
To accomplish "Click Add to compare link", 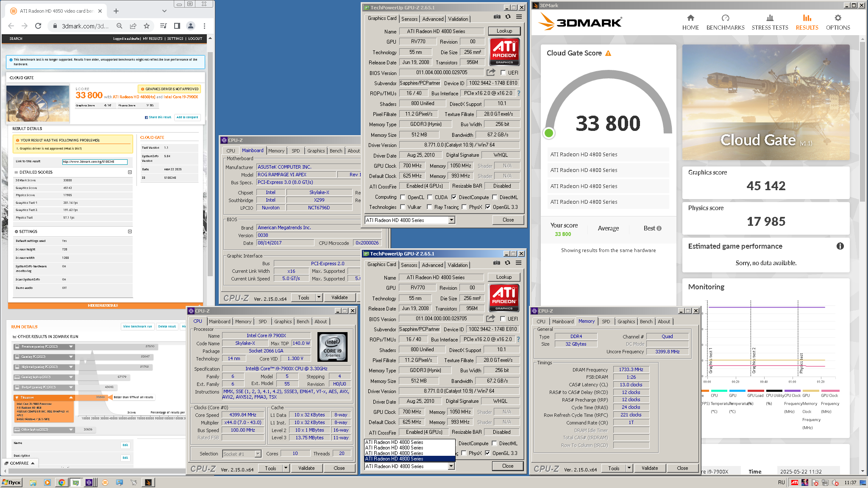I will pos(187,117).
